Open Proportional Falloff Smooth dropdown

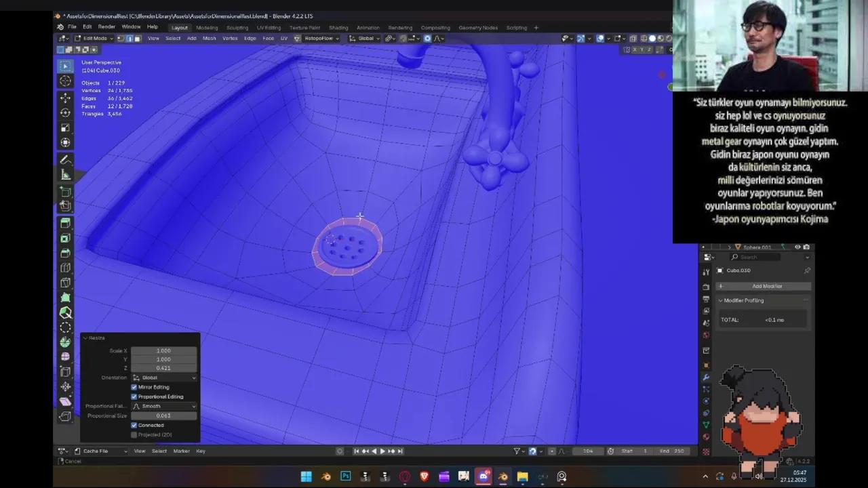[164, 406]
